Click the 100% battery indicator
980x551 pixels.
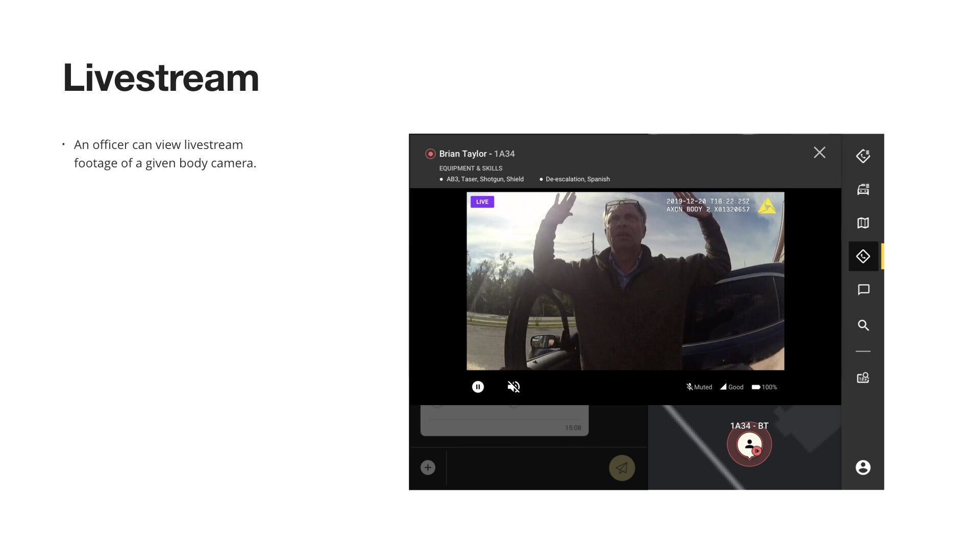click(764, 387)
